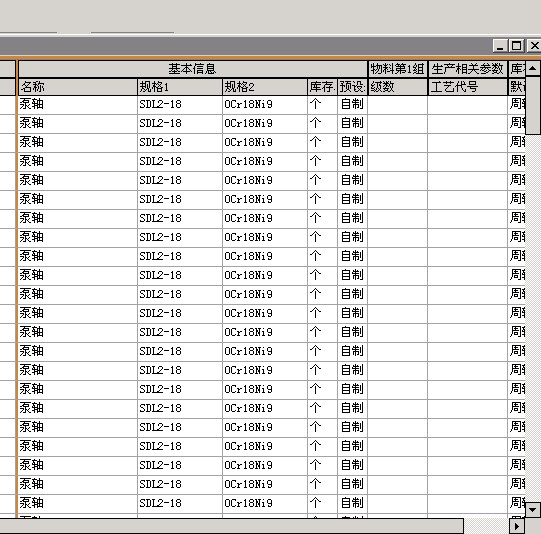Click the first row 0Cr18Ni9 cell
This screenshot has height=534, width=541.
265,104
